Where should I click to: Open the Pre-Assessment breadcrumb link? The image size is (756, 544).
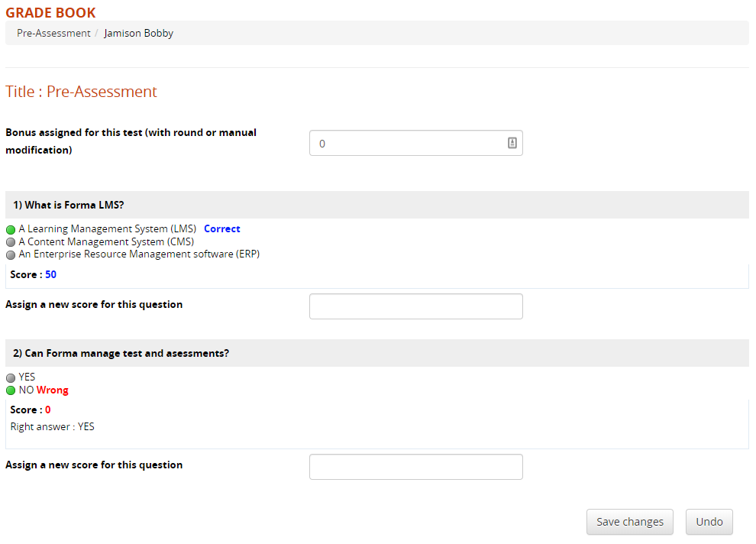click(x=53, y=33)
